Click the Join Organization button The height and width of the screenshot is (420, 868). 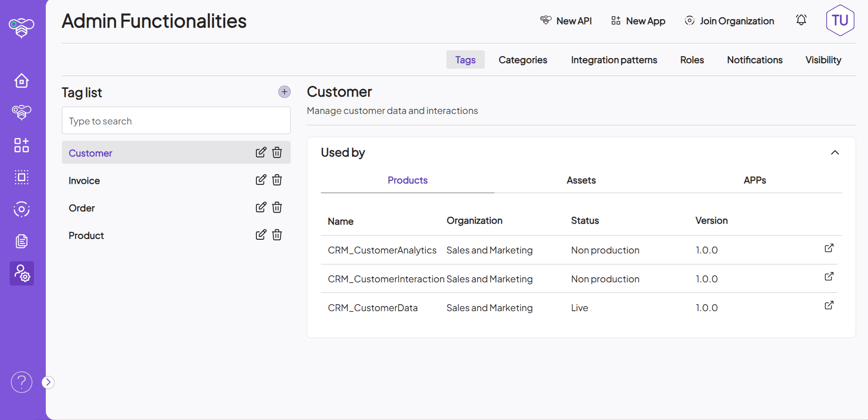[x=729, y=21]
